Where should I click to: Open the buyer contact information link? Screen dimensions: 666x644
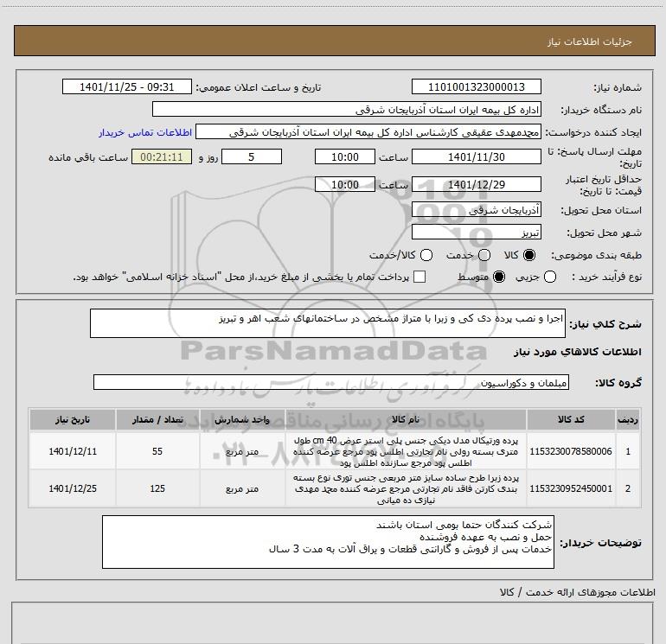click(145, 132)
